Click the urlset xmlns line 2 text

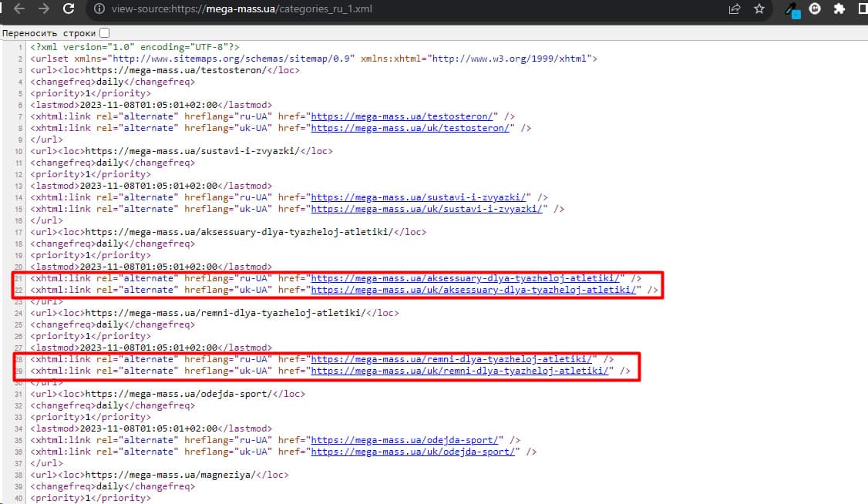pos(313,59)
